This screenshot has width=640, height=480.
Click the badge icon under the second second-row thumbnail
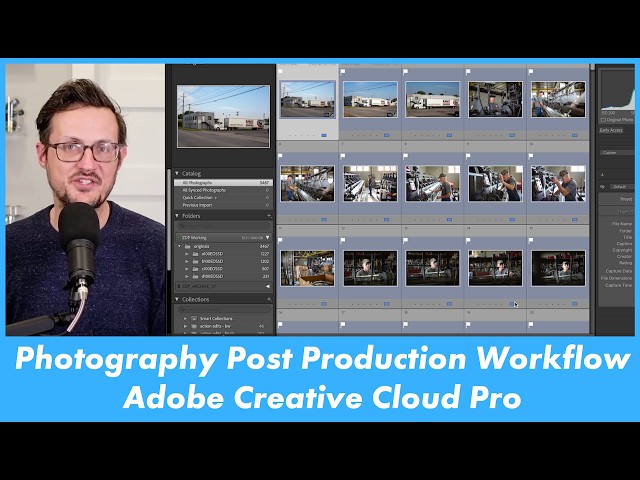tap(387, 220)
